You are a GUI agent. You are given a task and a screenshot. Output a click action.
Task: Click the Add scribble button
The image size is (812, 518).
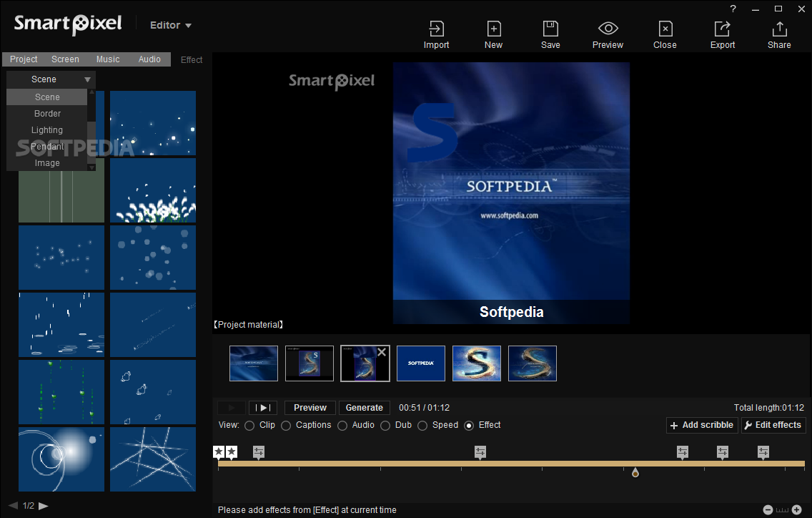pos(702,425)
